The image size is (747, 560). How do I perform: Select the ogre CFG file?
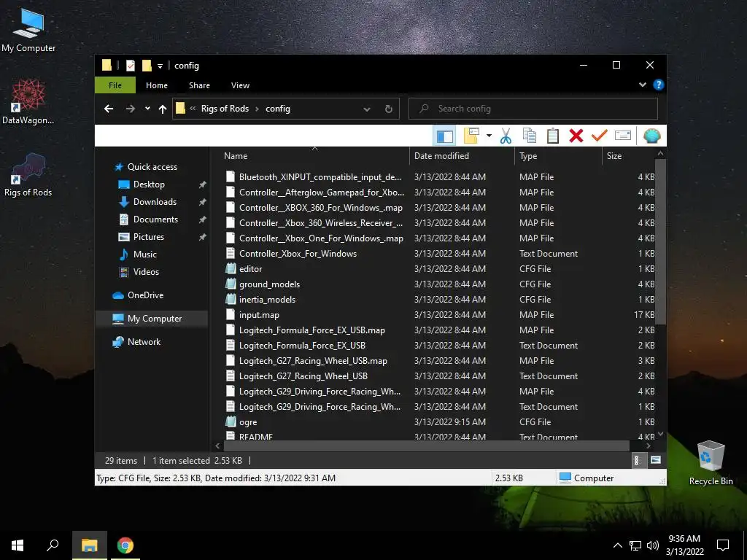tap(248, 422)
